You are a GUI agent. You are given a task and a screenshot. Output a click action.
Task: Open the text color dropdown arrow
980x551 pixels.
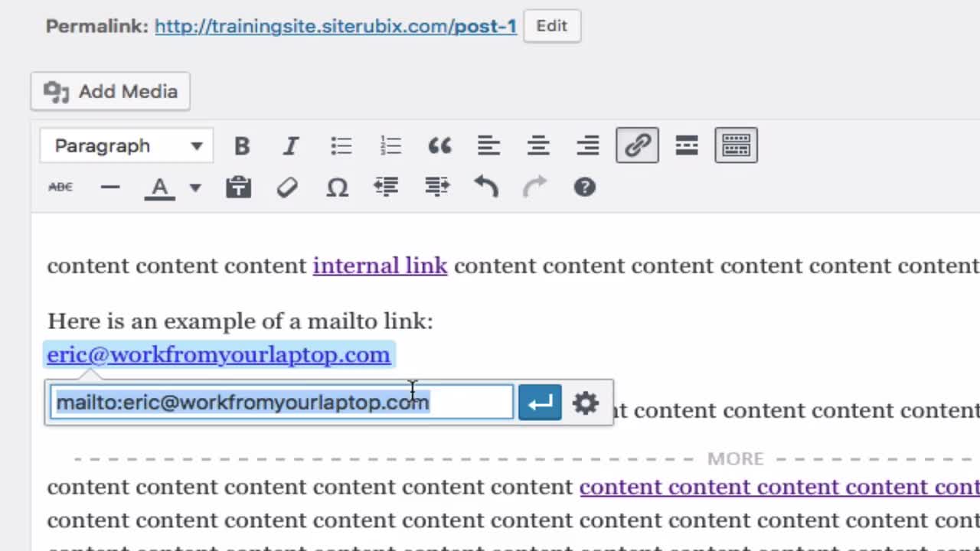tap(194, 187)
